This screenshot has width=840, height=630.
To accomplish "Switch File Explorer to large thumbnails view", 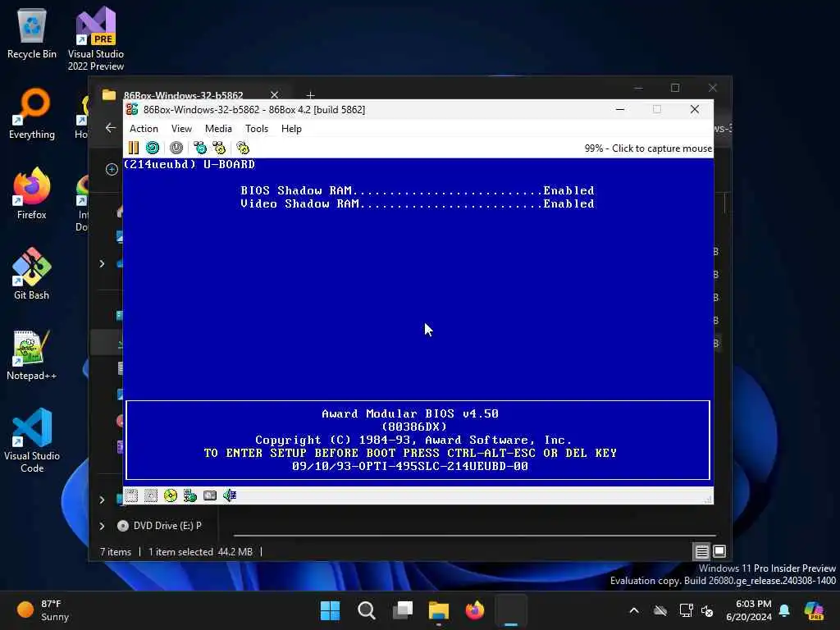I will coord(719,551).
